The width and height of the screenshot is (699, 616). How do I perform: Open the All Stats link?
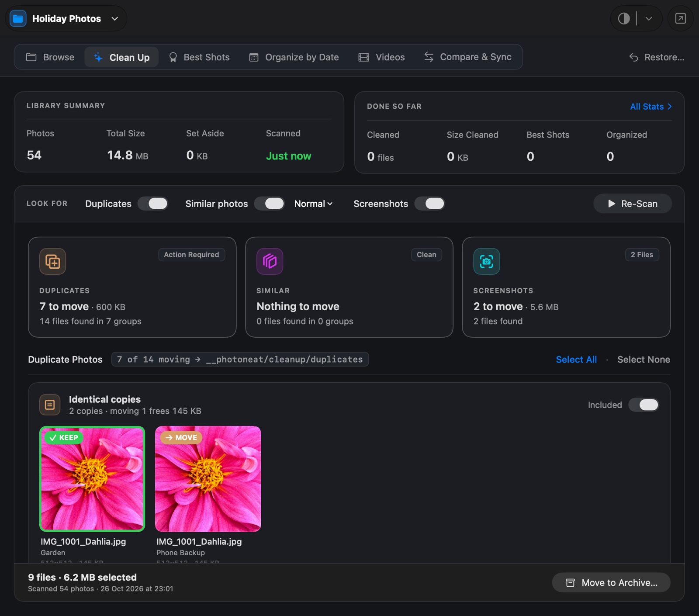coord(651,107)
